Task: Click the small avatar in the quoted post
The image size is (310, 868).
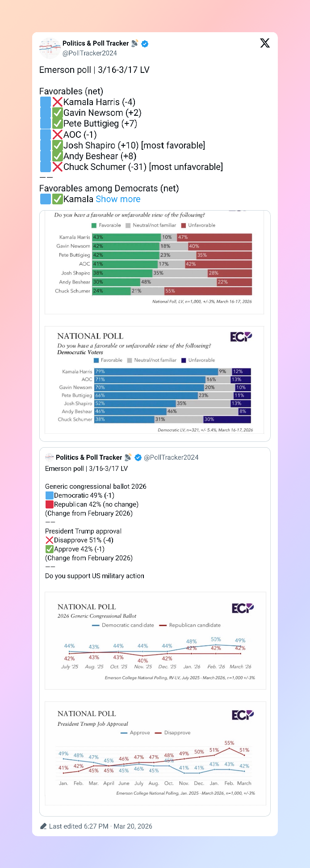Action: click(x=50, y=457)
